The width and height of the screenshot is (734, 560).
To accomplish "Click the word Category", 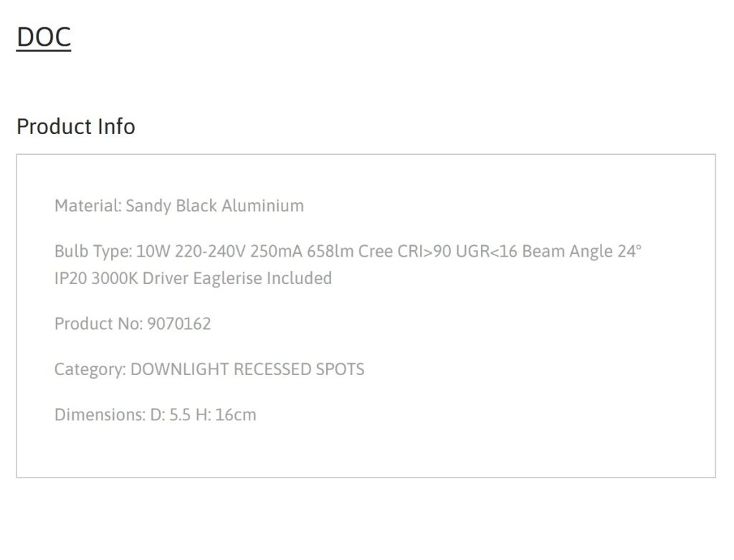I will 90,369.
